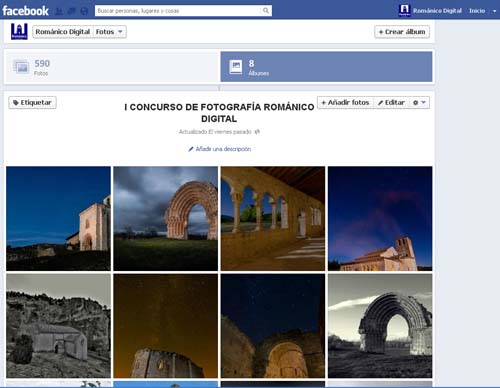Click 'Actualizado El viernes pasado' text
This screenshot has height=388, width=500.
pos(215,132)
